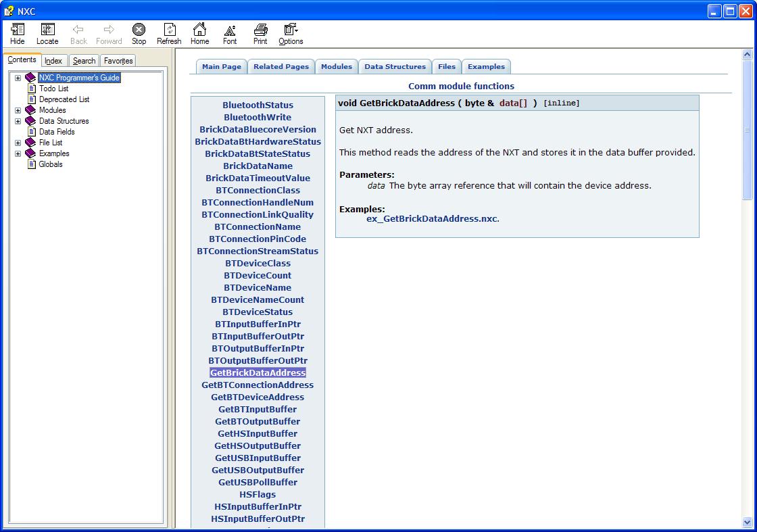Click the page scroll down arrow
This screenshot has height=532, width=757.
click(747, 522)
